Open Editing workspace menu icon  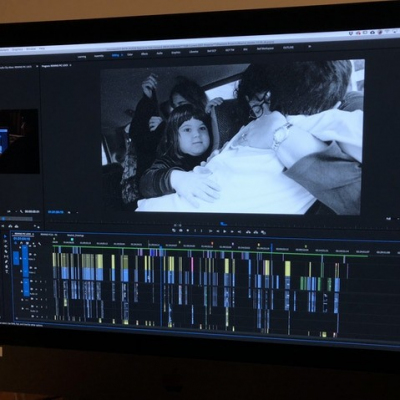(122, 55)
